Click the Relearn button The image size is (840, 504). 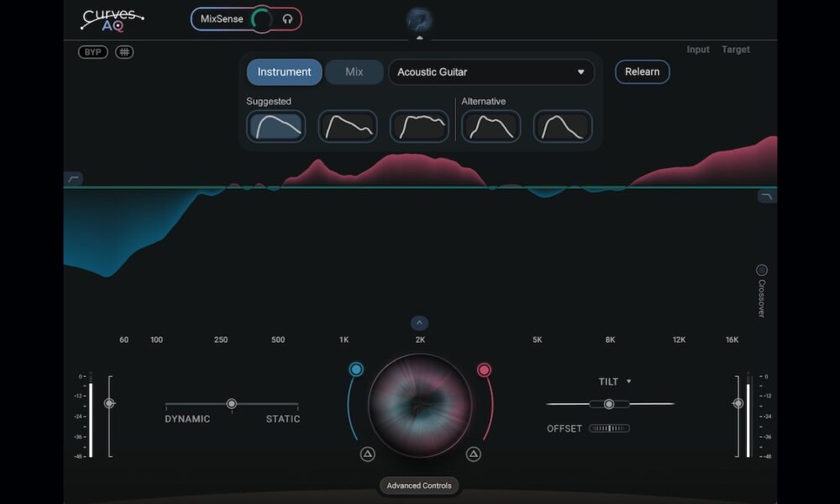(642, 71)
